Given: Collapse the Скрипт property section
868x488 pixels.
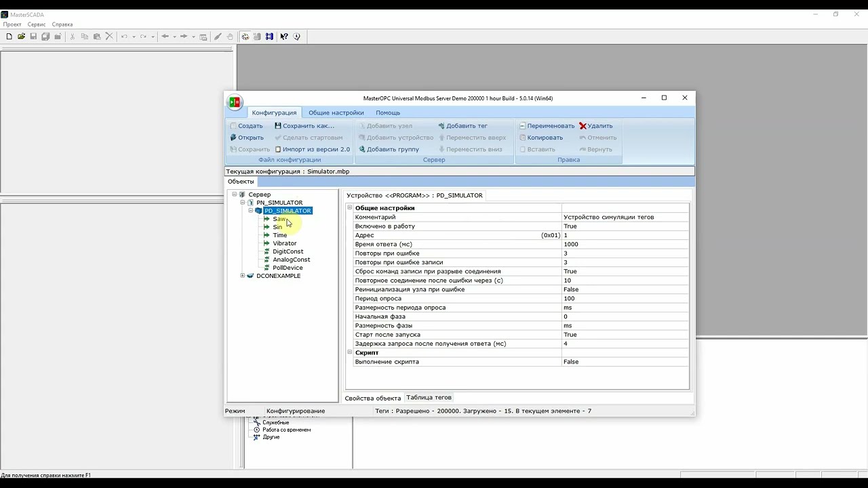Looking at the screenshot, I should 350,352.
